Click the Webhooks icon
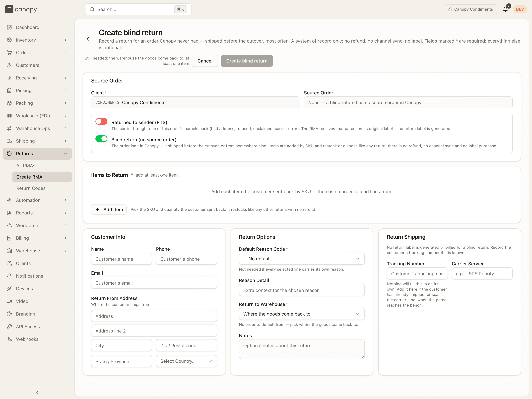The image size is (532, 399). pyautogui.click(x=9, y=339)
